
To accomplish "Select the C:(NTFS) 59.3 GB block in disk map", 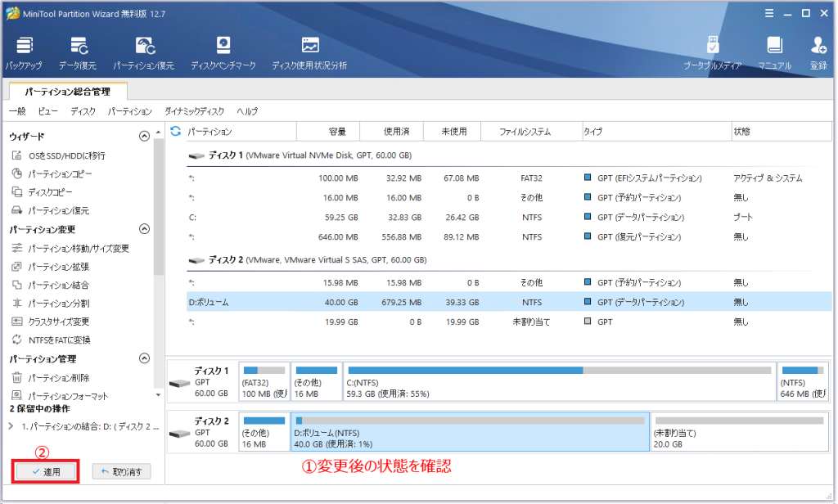I will (559, 381).
